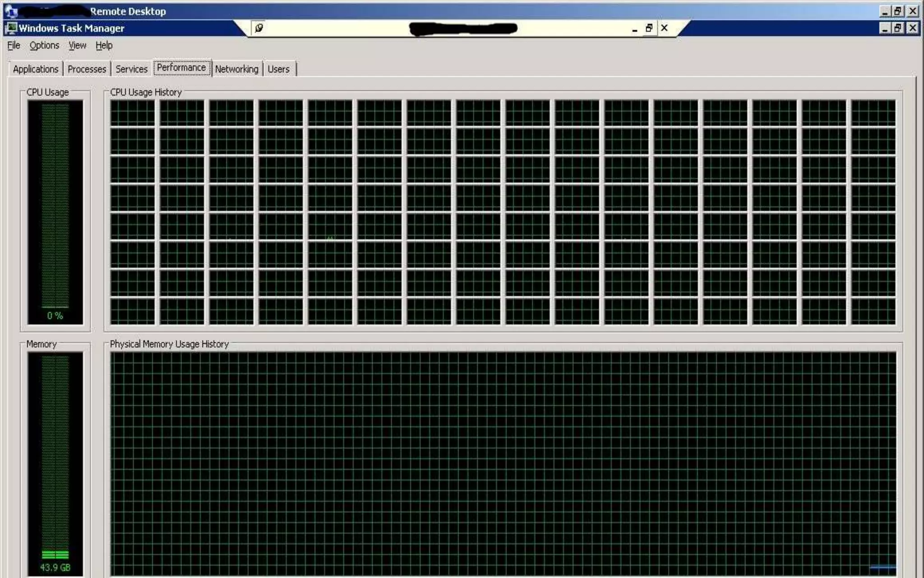Viewport: 924px width, 578px height.
Task: Open the Help menu
Action: 104,45
